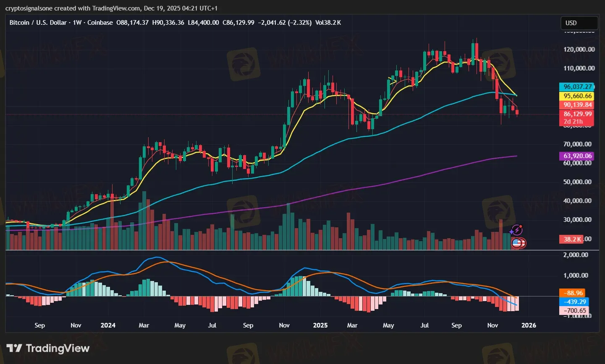Click the red 38.2K volume label
Viewport: 605px width, 364px height.
pyautogui.click(x=572, y=239)
